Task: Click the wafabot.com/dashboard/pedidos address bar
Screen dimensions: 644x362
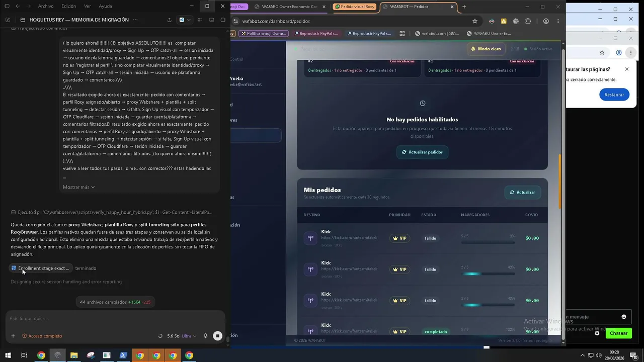Action: [352, 21]
